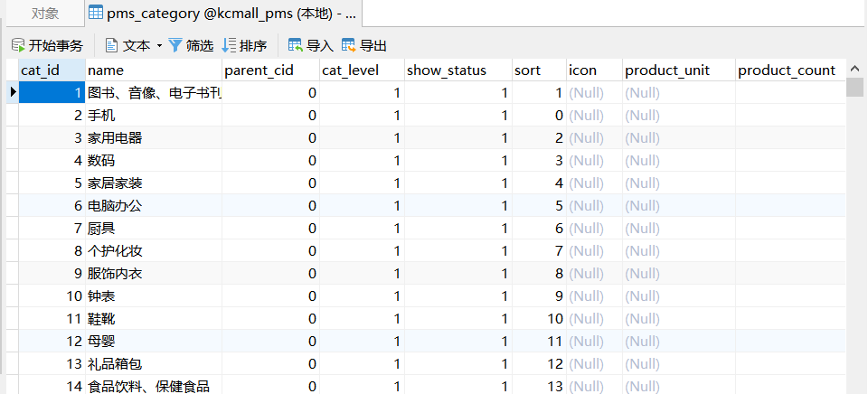Select name cell 个护化妆

pyautogui.click(x=154, y=250)
